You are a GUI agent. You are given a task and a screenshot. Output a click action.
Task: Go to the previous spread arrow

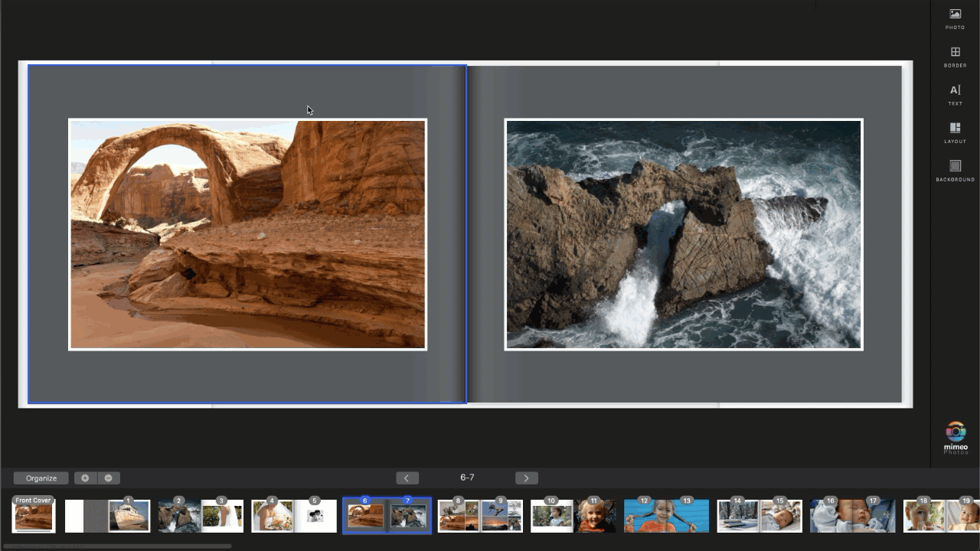point(407,478)
